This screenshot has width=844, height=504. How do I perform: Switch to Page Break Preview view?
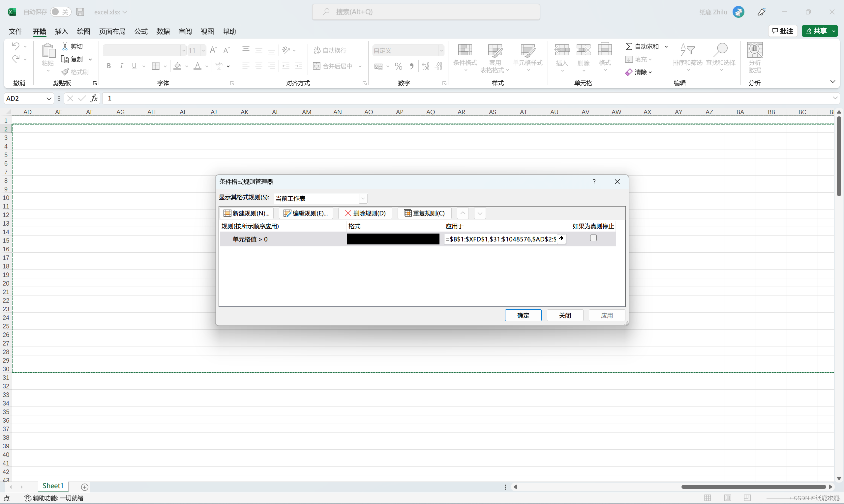pyautogui.click(x=747, y=498)
